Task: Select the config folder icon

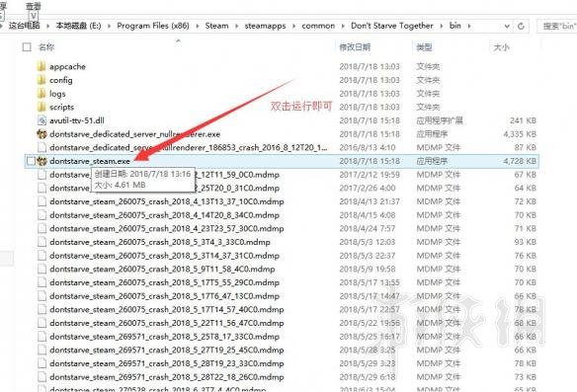Action: click(41, 80)
